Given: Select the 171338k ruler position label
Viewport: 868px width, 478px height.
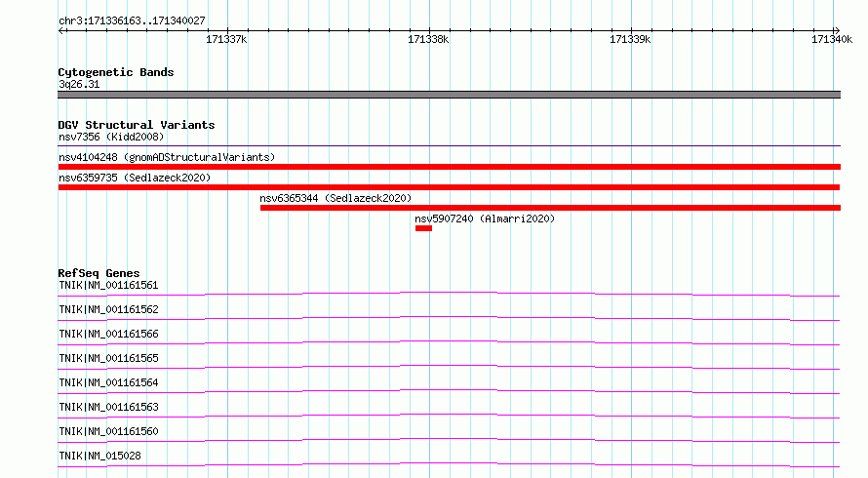Looking at the screenshot, I should point(428,39).
